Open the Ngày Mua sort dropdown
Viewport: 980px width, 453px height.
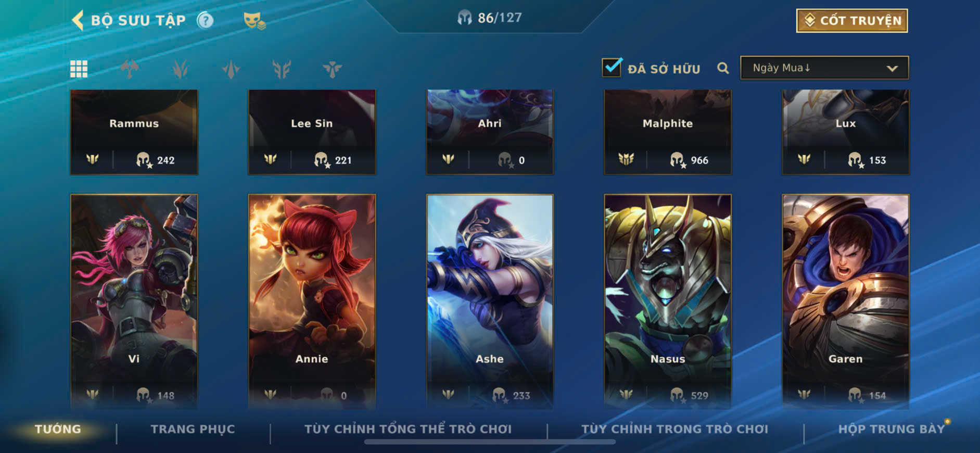tap(824, 68)
